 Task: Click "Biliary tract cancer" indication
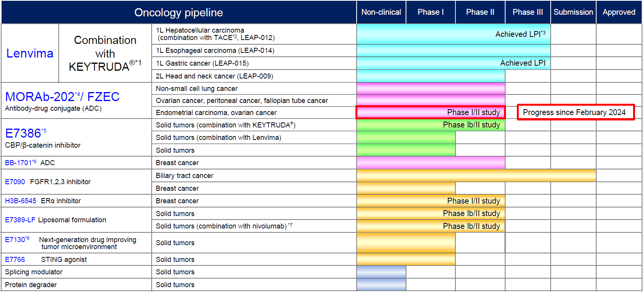185,176
